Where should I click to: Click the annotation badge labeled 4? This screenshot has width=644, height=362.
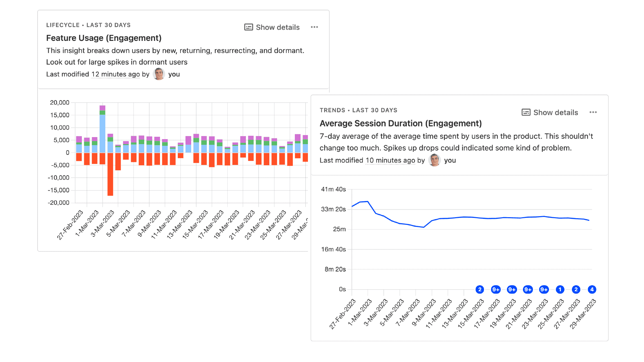pyautogui.click(x=592, y=289)
